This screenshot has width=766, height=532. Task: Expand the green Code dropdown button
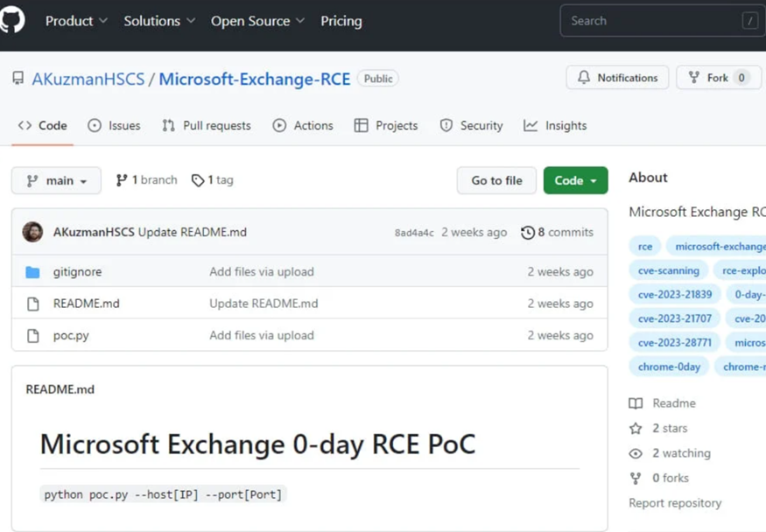tap(575, 180)
